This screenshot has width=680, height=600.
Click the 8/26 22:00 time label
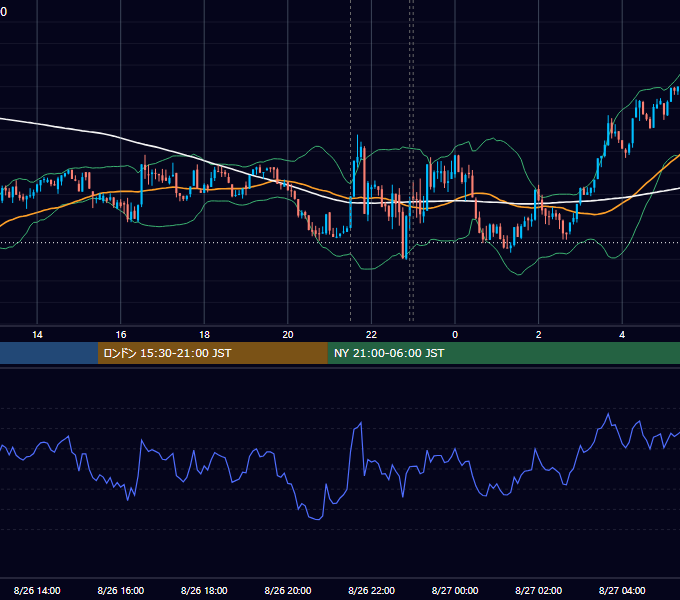click(371, 590)
